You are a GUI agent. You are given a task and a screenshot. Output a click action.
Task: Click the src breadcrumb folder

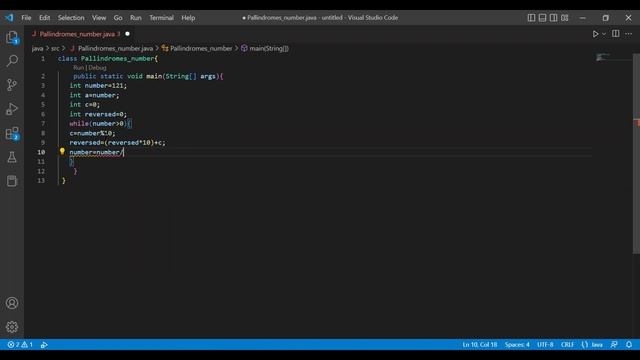pos(55,48)
